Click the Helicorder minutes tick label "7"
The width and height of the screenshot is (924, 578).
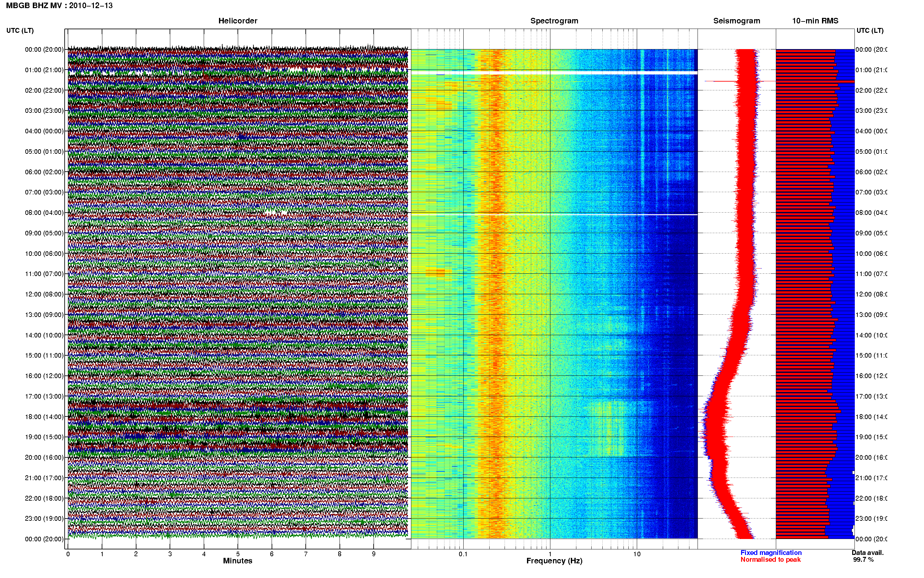[x=306, y=554]
